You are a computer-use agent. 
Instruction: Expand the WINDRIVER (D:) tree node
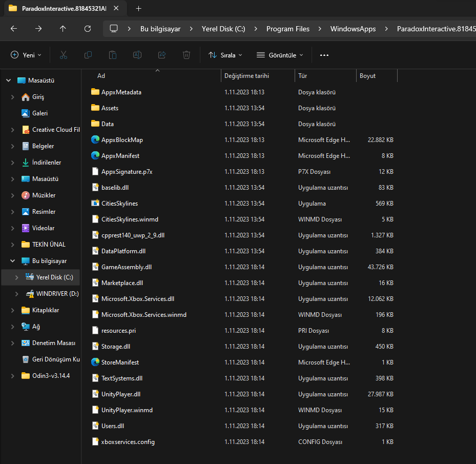pyautogui.click(x=17, y=294)
